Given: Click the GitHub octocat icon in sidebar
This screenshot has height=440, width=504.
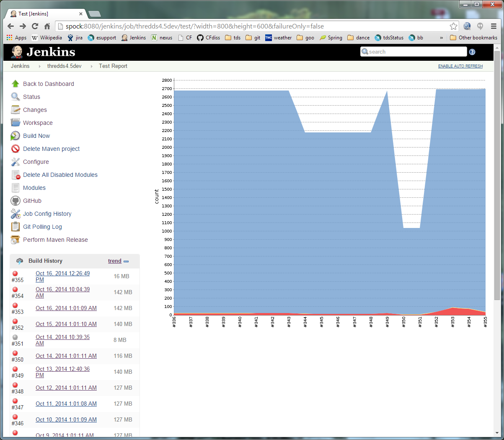Looking at the screenshot, I should tap(16, 201).
